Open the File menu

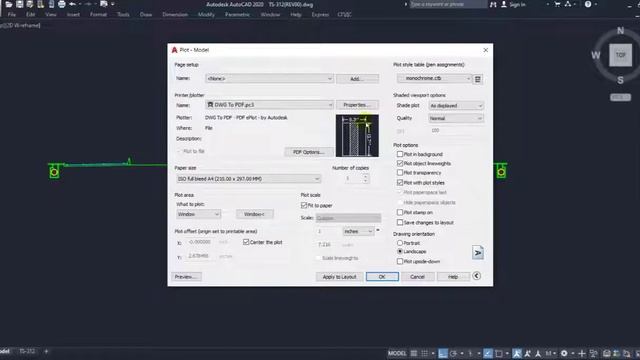(11, 15)
